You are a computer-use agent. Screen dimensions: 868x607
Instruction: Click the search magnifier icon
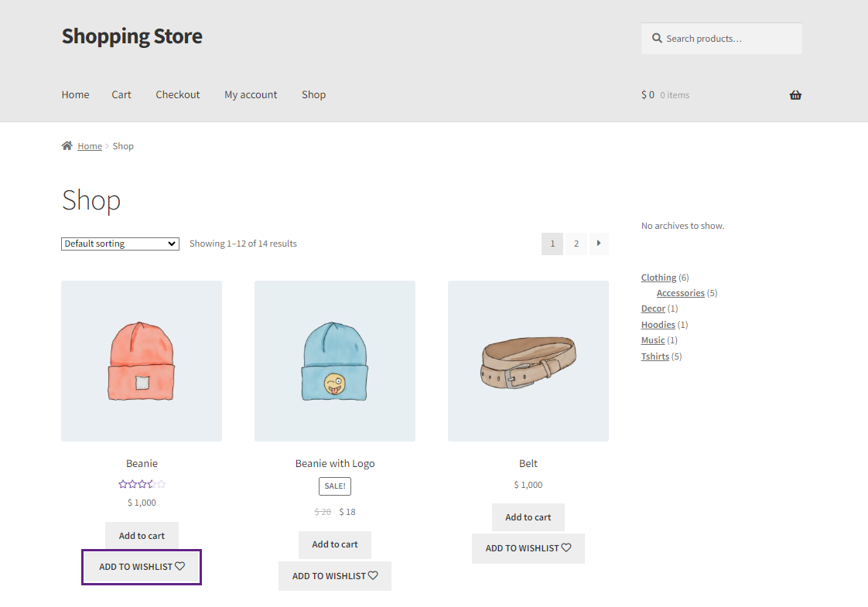(657, 38)
